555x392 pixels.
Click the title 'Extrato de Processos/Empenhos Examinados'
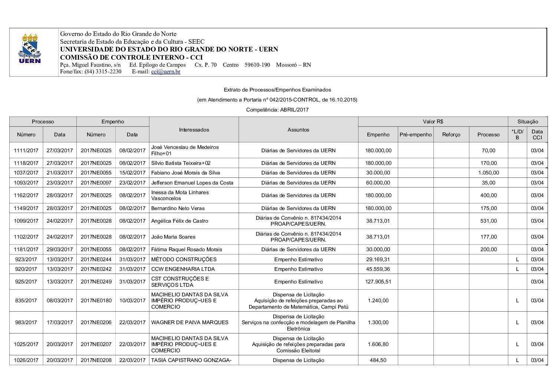277,90
